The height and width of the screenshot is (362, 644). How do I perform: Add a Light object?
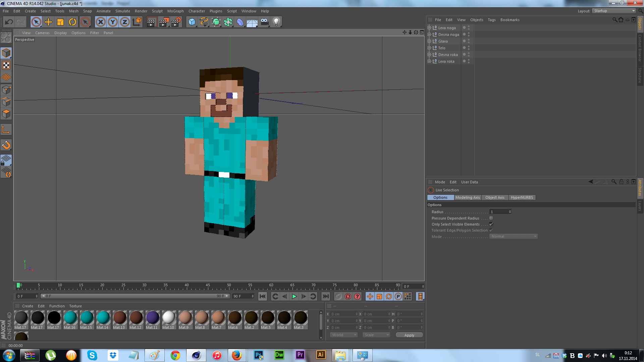pyautogui.click(x=276, y=22)
